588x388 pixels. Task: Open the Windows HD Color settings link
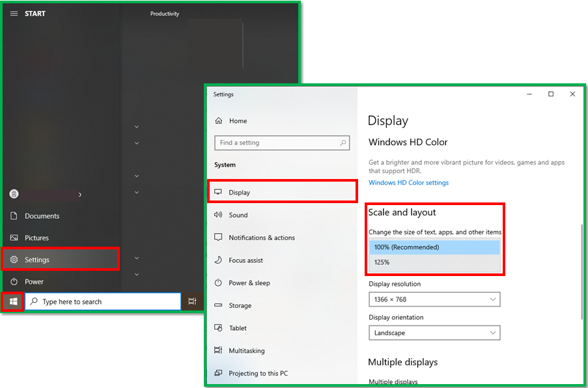[x=408, y=182]
